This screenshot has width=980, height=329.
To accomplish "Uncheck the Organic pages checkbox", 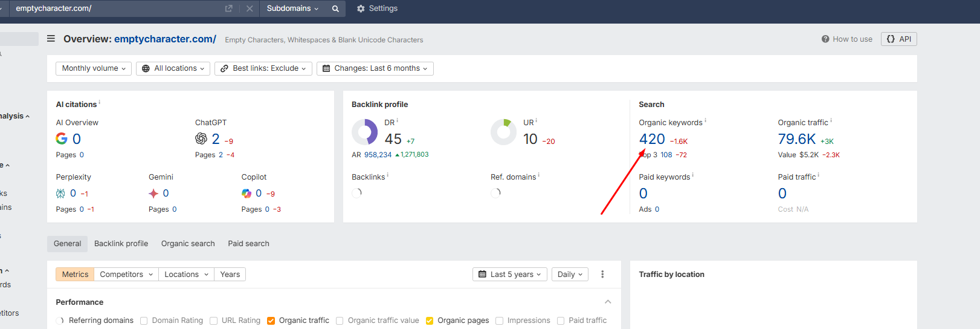I will pyautogui.click(x=430, y=321).
